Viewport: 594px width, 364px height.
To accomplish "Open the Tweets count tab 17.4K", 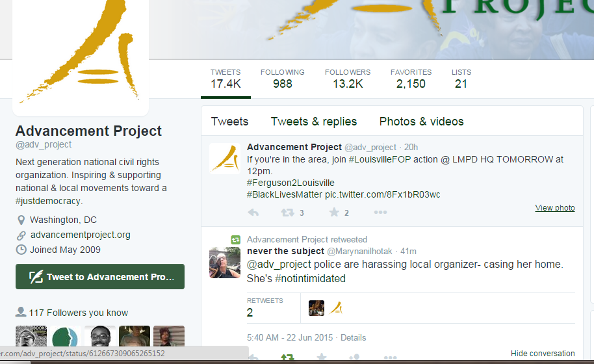I will tap(226, 79).
